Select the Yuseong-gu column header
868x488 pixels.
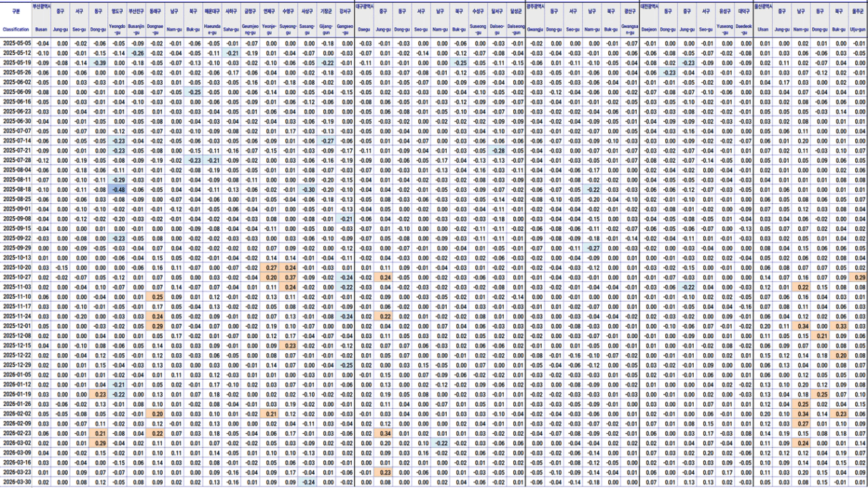pos(725,29)
